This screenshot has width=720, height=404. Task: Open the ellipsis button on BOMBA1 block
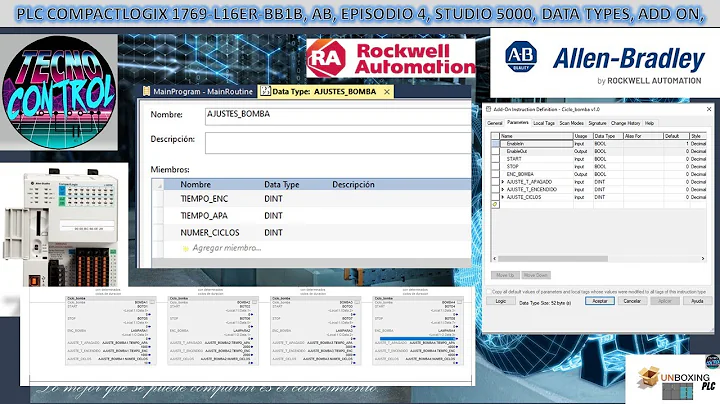click(x=152, y=302)
